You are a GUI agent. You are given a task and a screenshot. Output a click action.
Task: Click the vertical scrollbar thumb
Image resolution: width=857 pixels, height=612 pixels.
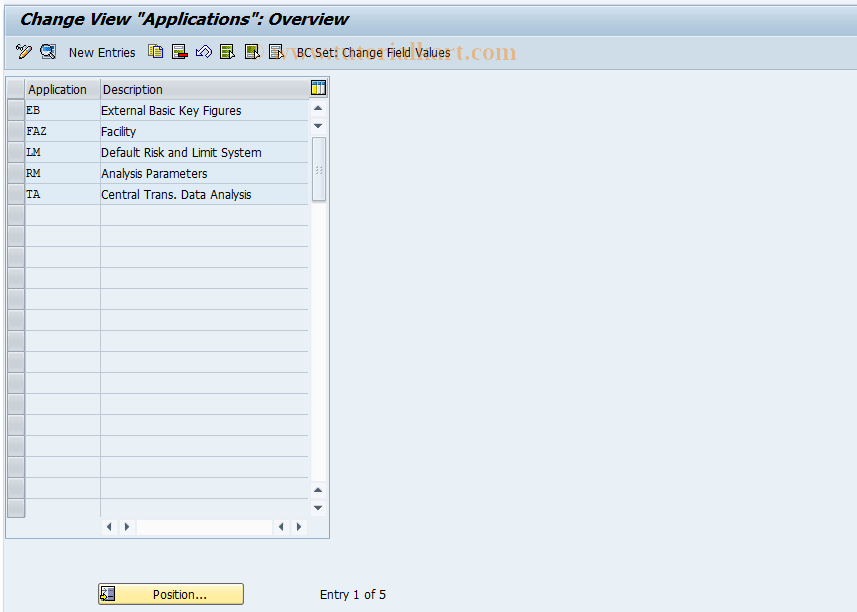(319, 169)
